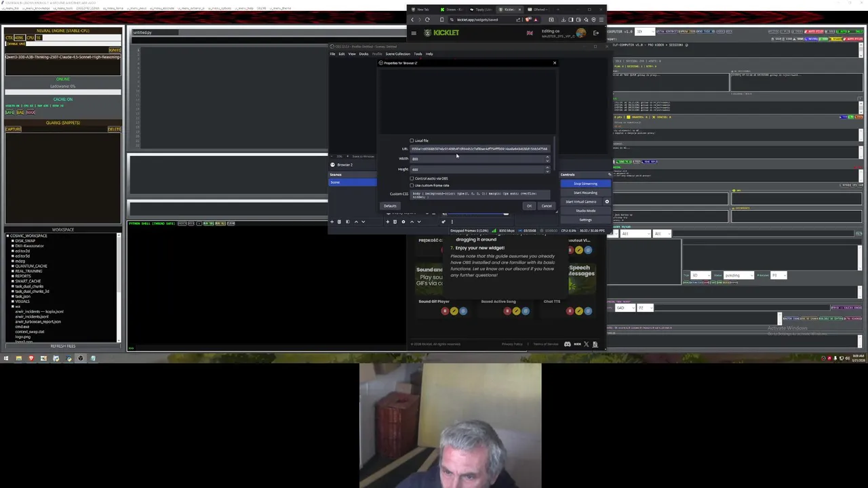Move source down in Sources toolbar
The image size is (868, 488).
(419, 222)
